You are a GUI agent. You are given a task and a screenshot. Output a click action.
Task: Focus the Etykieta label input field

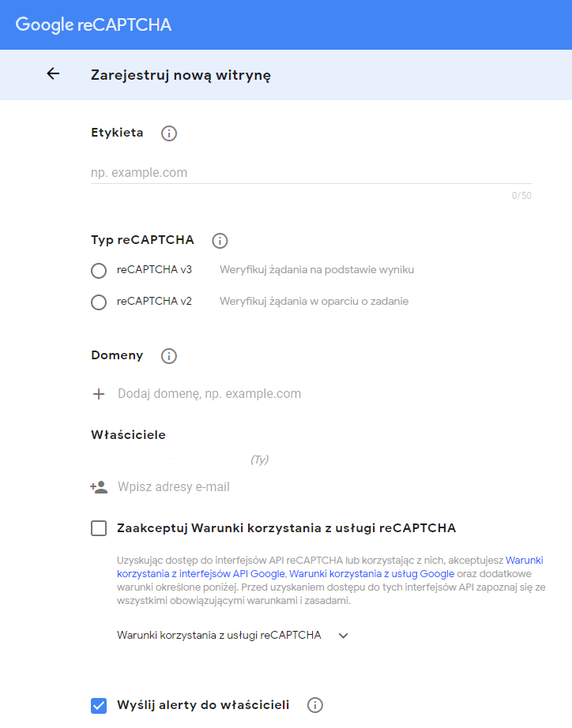pos(310,172)
